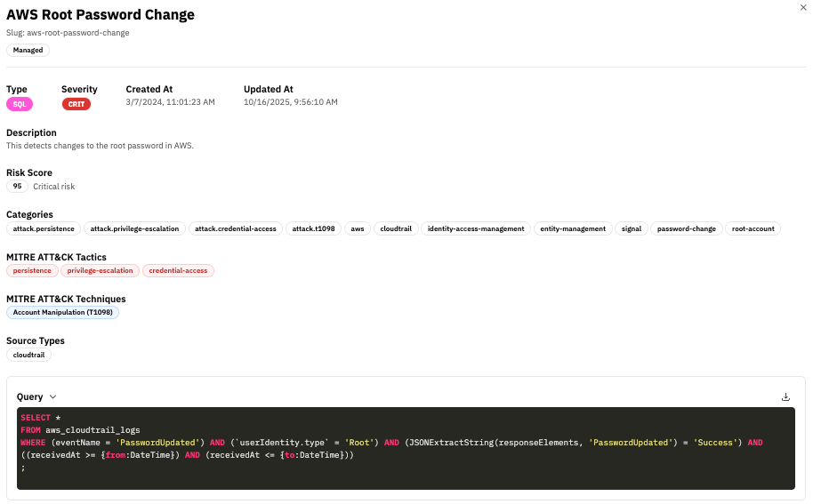Click the Created At timestamp 3/7/2024
The image size is (813, 504).
[x=170, y=102]
